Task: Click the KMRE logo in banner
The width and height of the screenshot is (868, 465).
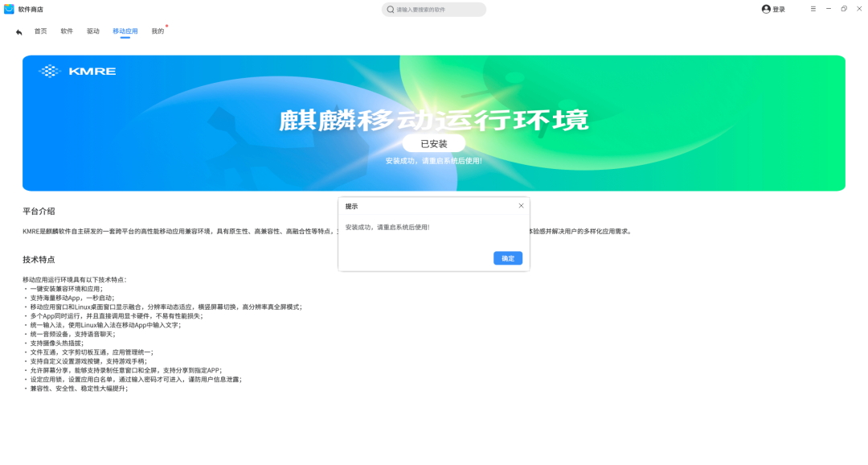Action: pyautogui.click(x=77, y=71)
